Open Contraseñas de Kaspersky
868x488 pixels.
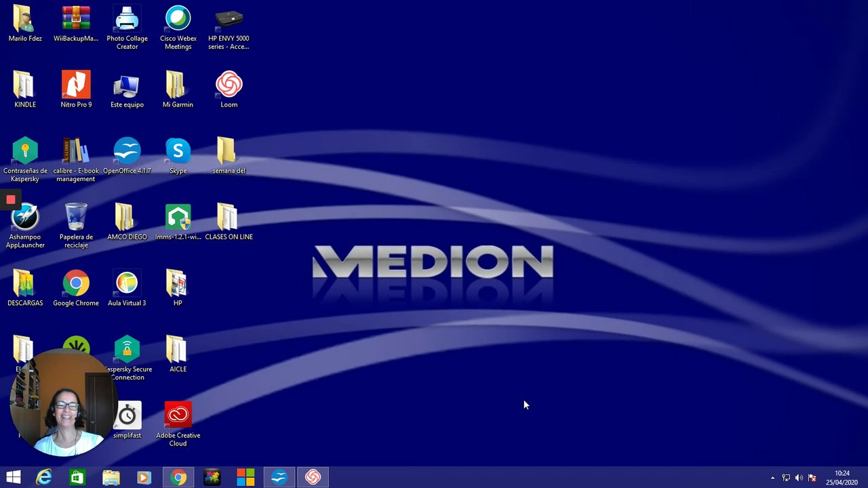coord(25,160)
